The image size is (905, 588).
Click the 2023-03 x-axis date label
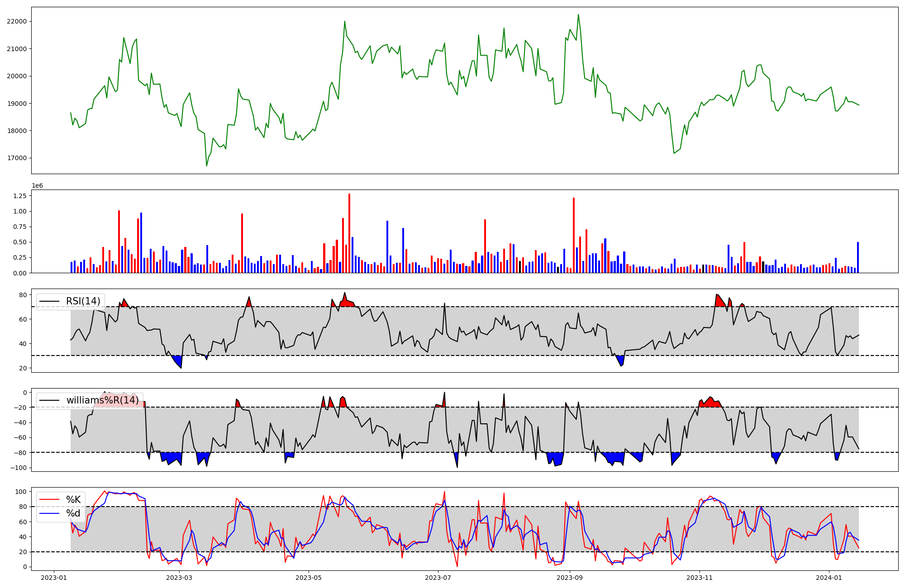pos(179,578)
